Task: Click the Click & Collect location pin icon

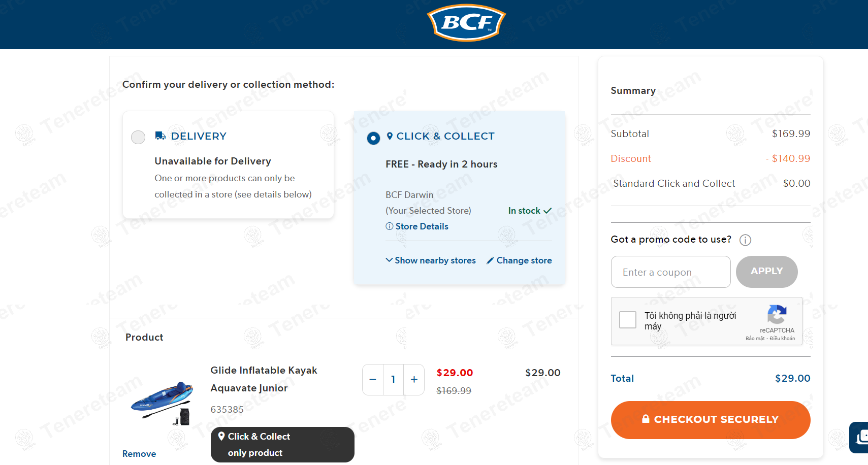Action: (x=390, y=136)
